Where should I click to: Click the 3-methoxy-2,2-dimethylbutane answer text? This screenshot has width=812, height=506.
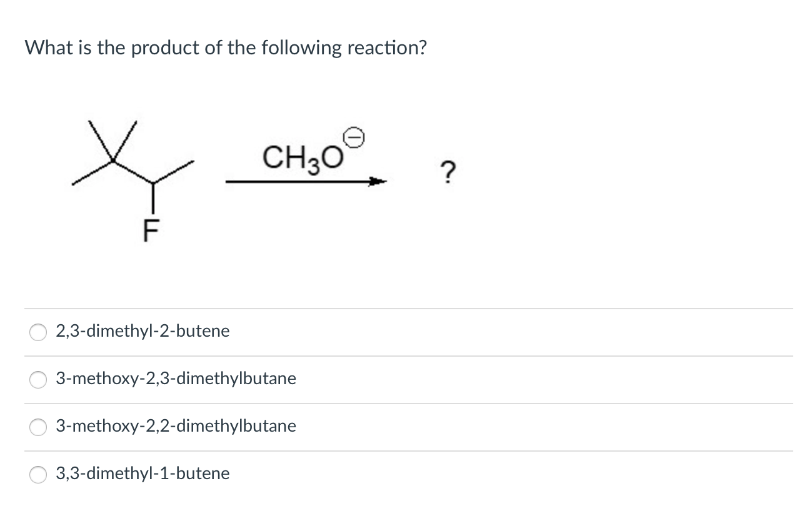click(x=176, y=426)
